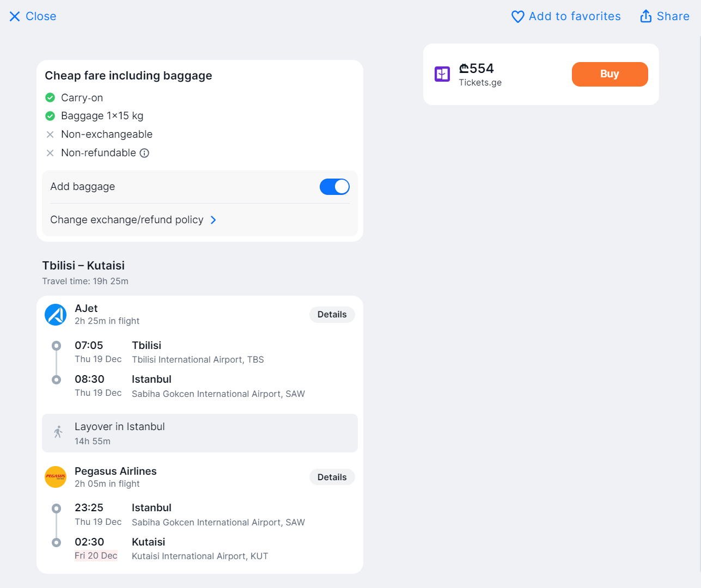
Task: Click the 08:30 Istanbul arrival timeline dot
Action: point(56,379)
